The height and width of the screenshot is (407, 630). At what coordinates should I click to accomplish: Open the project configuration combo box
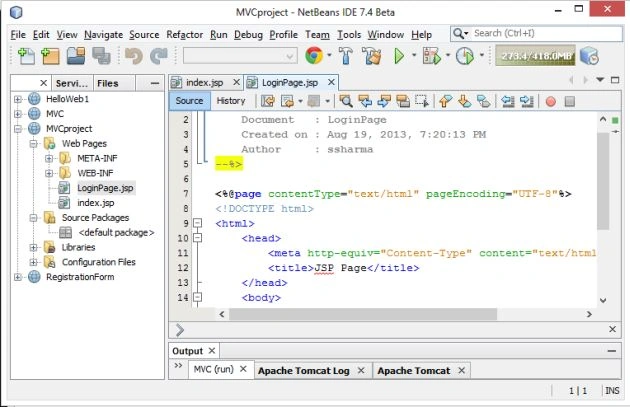point(240,56)
